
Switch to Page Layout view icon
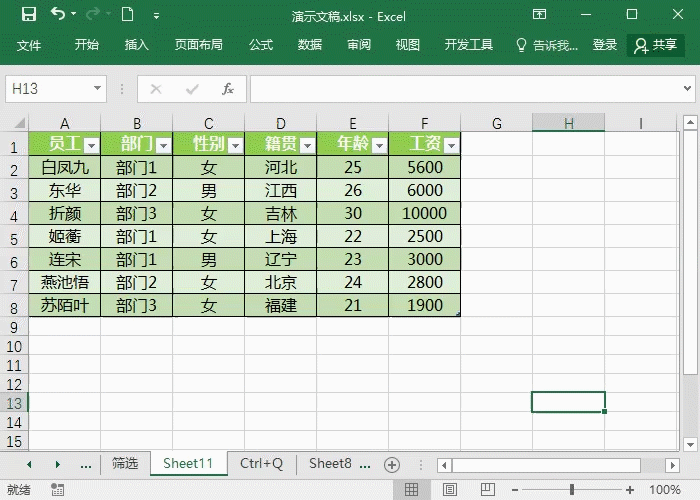(x=450, y=489)
